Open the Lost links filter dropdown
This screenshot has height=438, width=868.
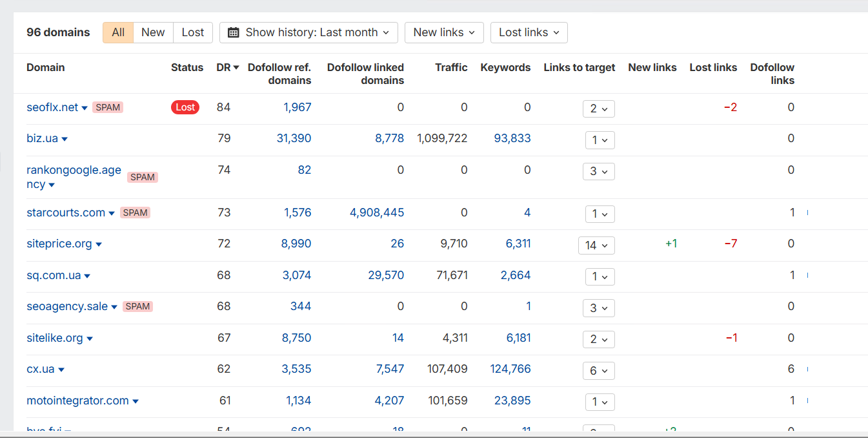tap(529, 32)
